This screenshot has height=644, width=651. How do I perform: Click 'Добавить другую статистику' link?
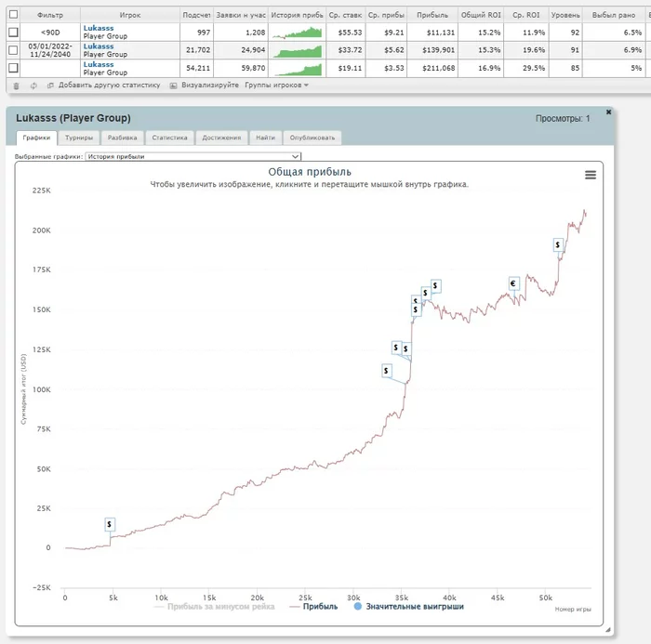click(x=109, y=85)
